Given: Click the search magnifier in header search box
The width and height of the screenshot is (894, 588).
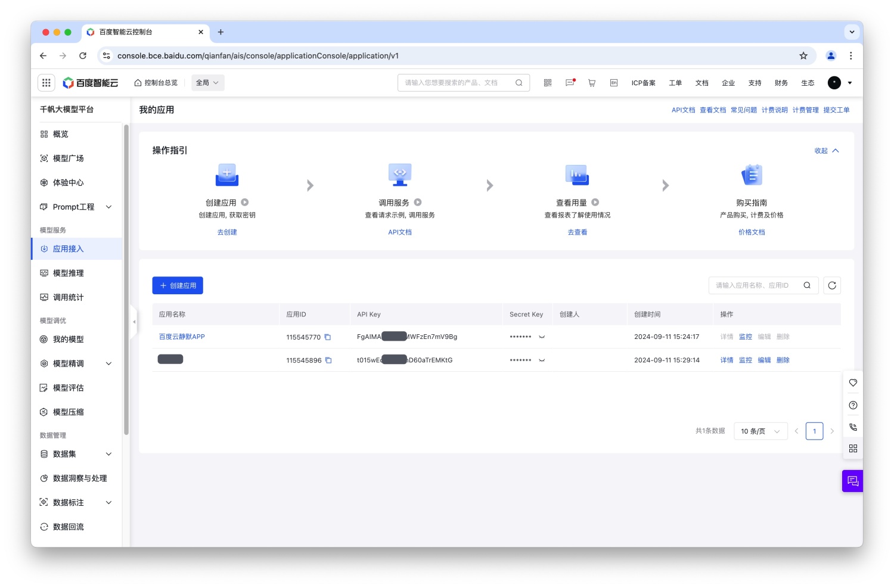Looking at the screenshot, I should pos(519,83).
